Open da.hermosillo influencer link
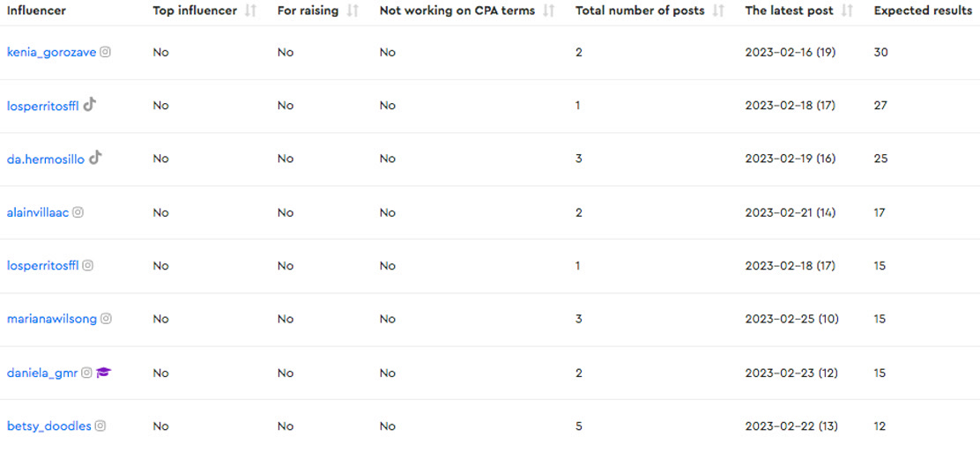 pos(46,159)
